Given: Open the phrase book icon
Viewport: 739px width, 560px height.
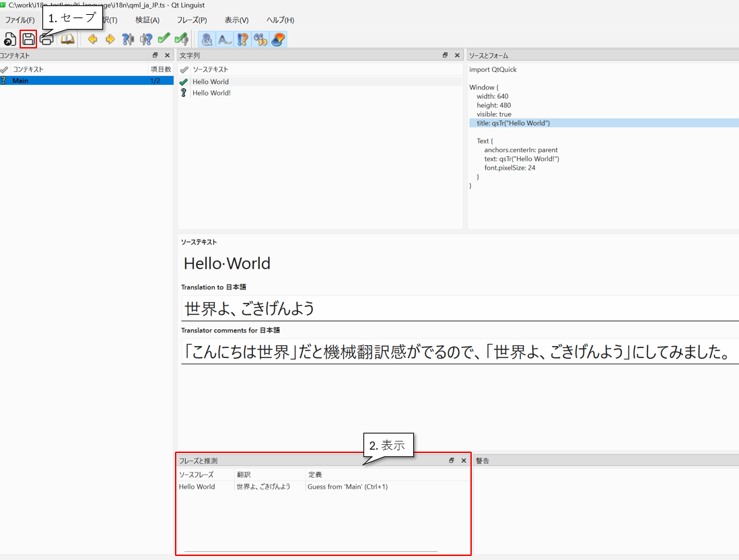Looking at the screenshot, I should pyautogui.click(x=67, y=39).
